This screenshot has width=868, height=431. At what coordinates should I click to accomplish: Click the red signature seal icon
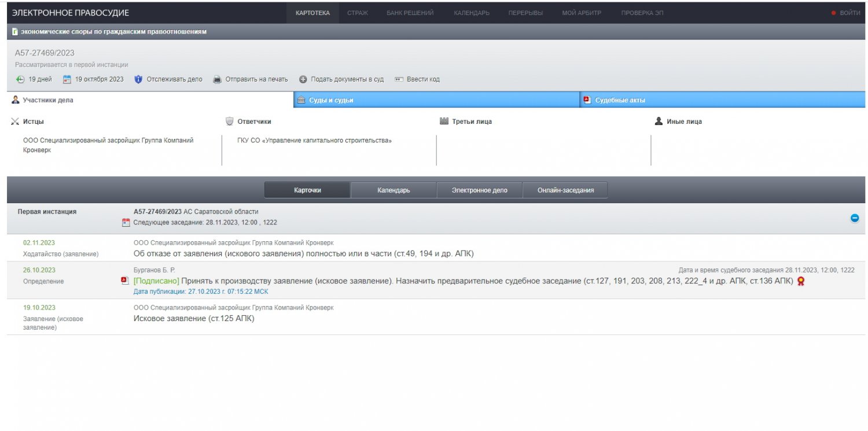click(x=801, y=281)
